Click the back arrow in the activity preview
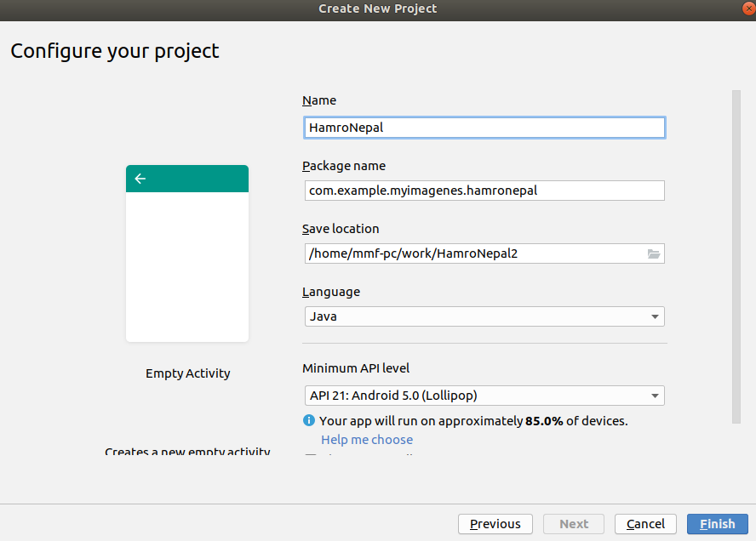The width and height of the screenshot is (756, 541). [x=140, y=179]
